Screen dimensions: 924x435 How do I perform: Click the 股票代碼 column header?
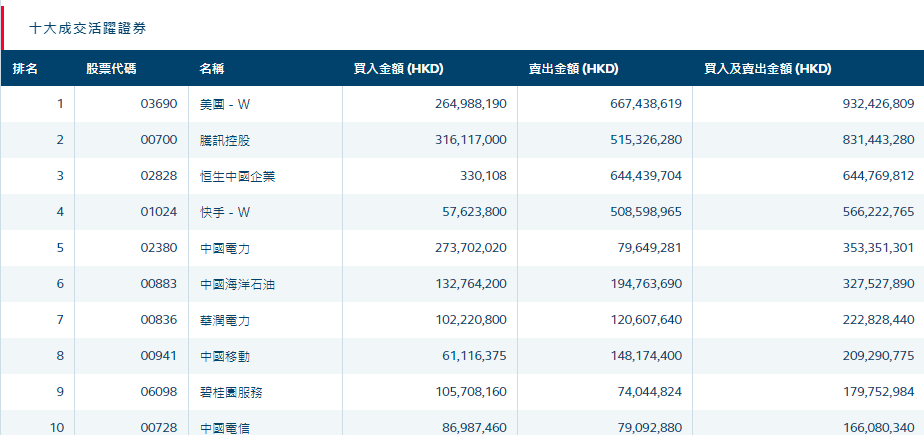coord(111,69)
